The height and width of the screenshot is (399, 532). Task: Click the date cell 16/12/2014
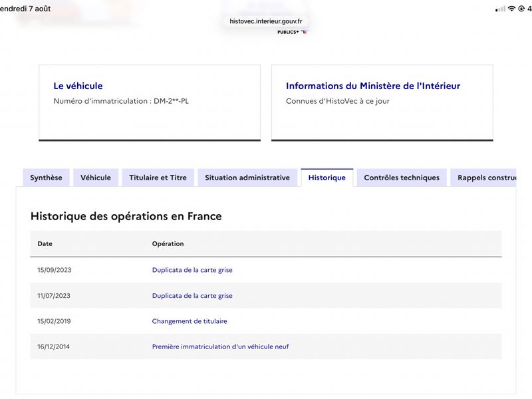tap(53, 346)
